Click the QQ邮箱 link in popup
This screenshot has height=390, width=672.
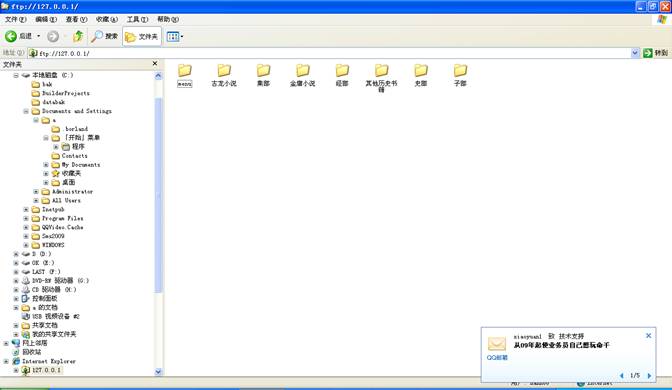497,357
